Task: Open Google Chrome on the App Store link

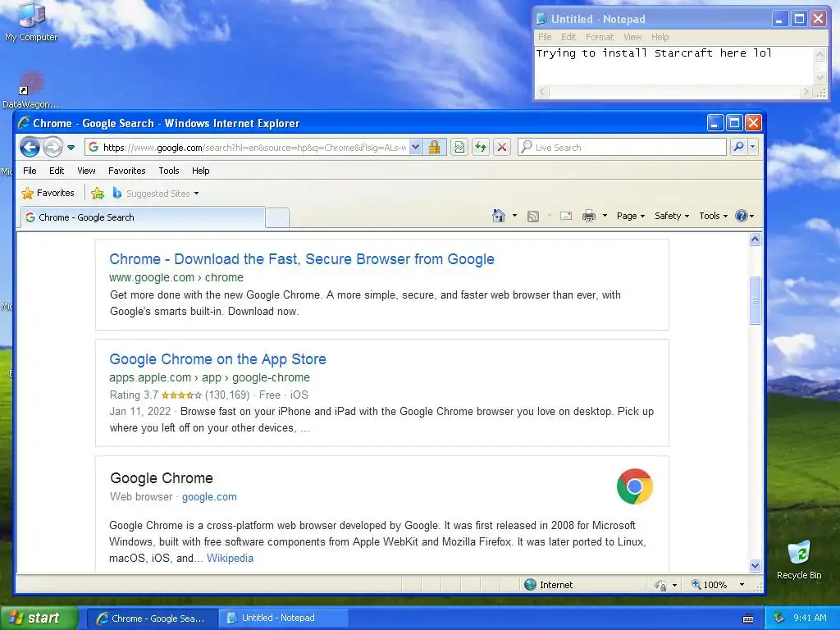Action: coord(217,359)
